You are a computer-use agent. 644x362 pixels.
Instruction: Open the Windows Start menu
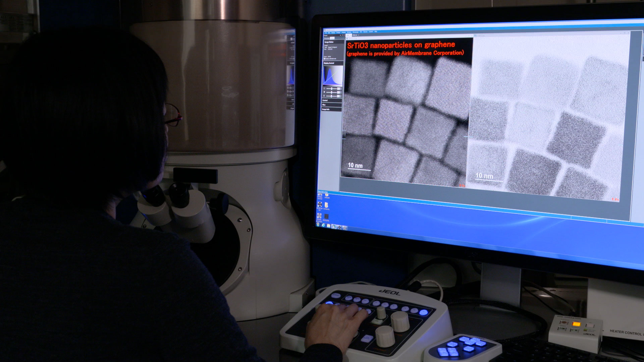pos(318,225)
